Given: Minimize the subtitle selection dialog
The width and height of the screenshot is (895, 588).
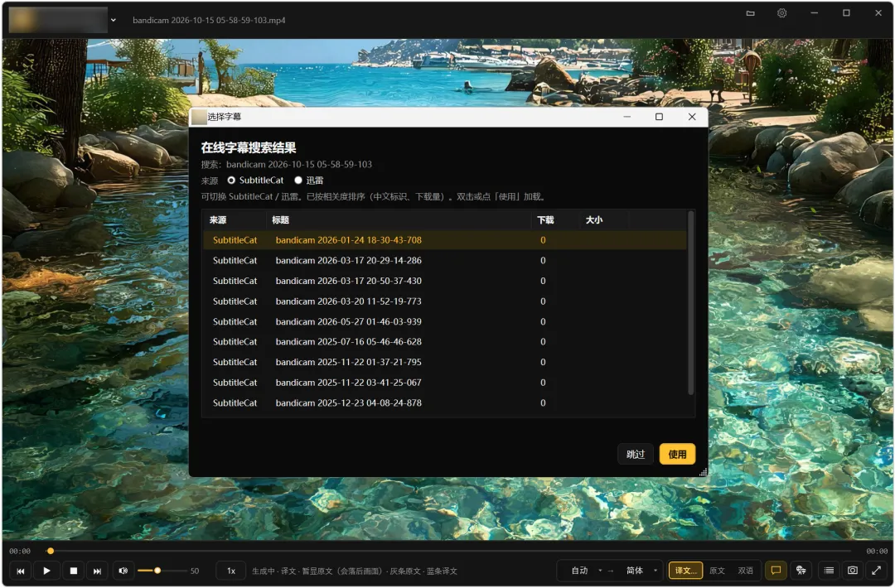Looking at the screenshot, I should (x=626, y=117).
